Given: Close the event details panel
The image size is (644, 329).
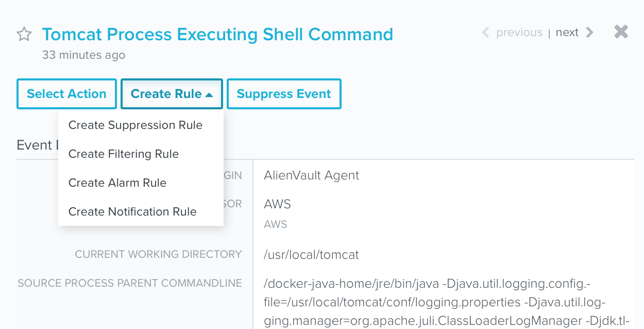Looking at the screenshot, I should [x=621, y=32].
